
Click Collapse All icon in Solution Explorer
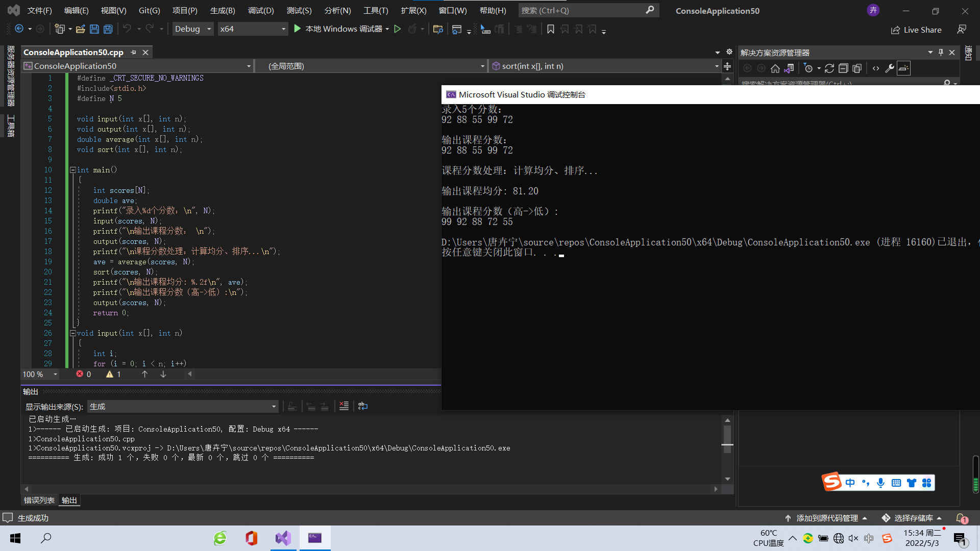pos(843,68)
